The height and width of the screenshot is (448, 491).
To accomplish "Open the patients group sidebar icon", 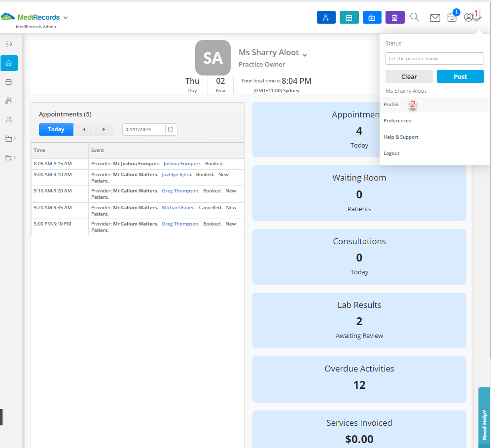I will pos(8,101).
